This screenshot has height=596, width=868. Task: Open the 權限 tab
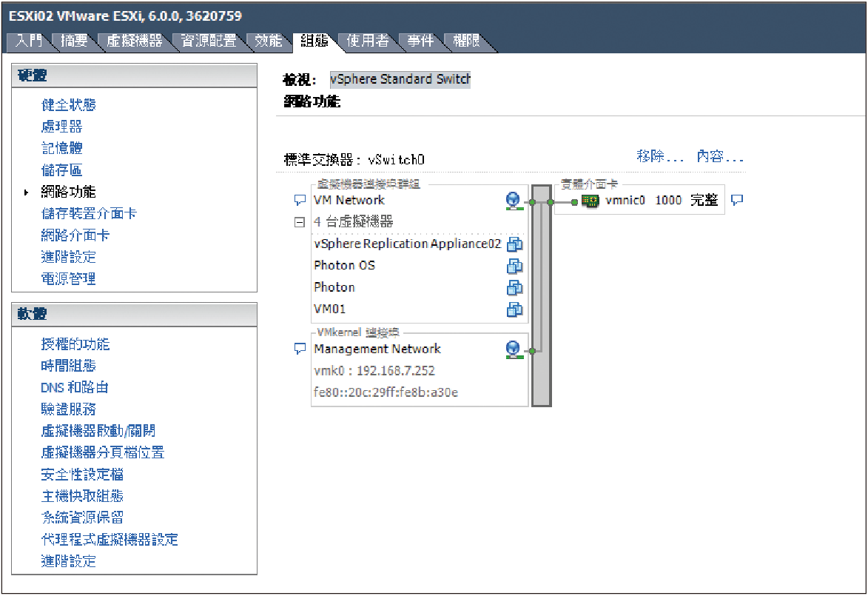[466, 41]
